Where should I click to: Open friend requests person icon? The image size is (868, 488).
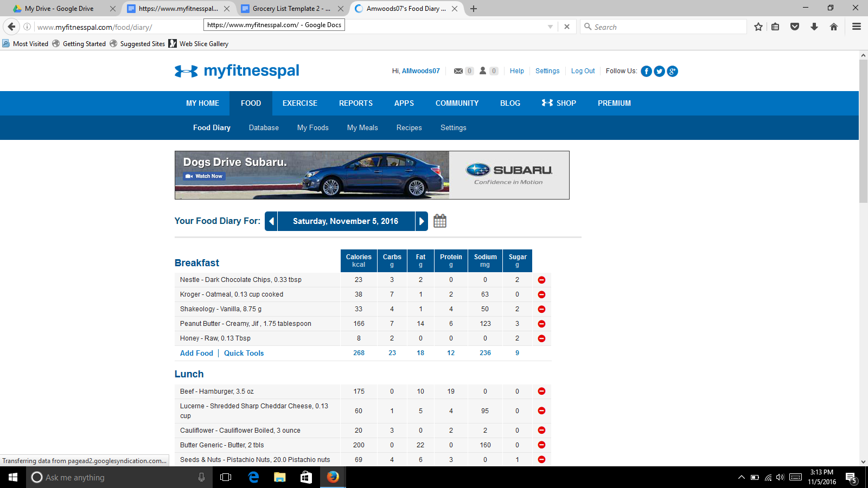(x=483, y=71)
